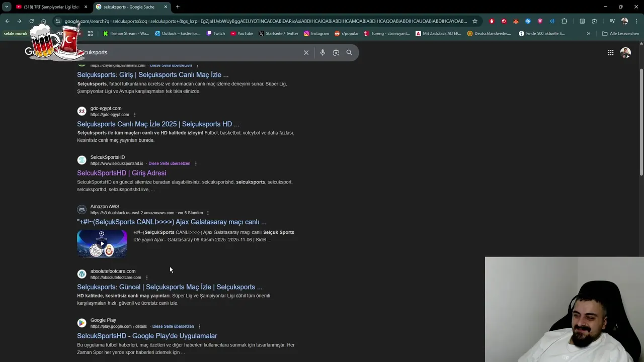Switch to the TRT Şampiyonlar Ligi tab
Viewport: 644px width, 362px height.
click(x=51, y=7)
